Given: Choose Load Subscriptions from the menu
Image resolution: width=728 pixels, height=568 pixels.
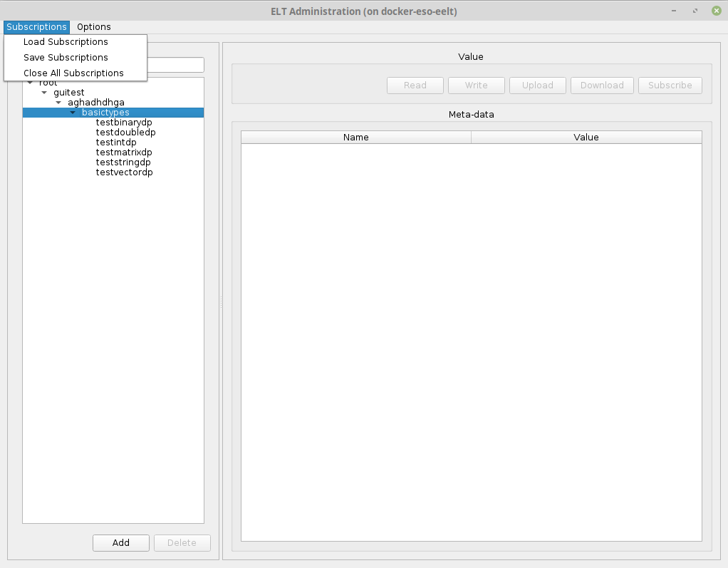Looking at the screenshot, I should coord(66,42).
